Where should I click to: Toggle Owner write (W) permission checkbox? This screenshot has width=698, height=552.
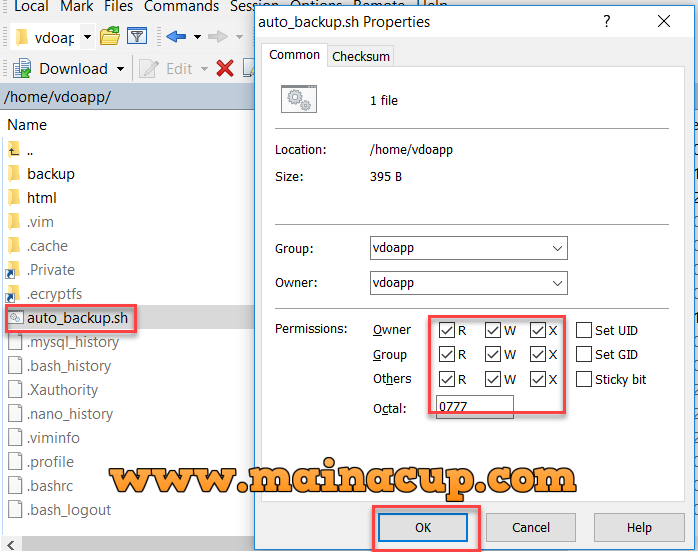(x=493, y=330)
